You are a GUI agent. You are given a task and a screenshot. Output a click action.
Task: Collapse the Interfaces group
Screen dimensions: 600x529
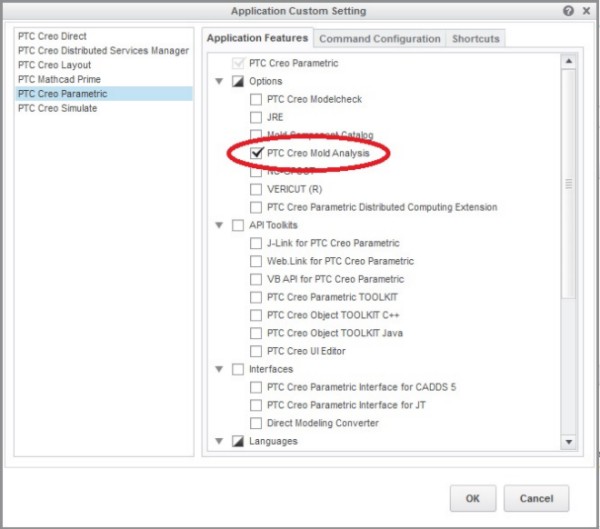(219, 369)
